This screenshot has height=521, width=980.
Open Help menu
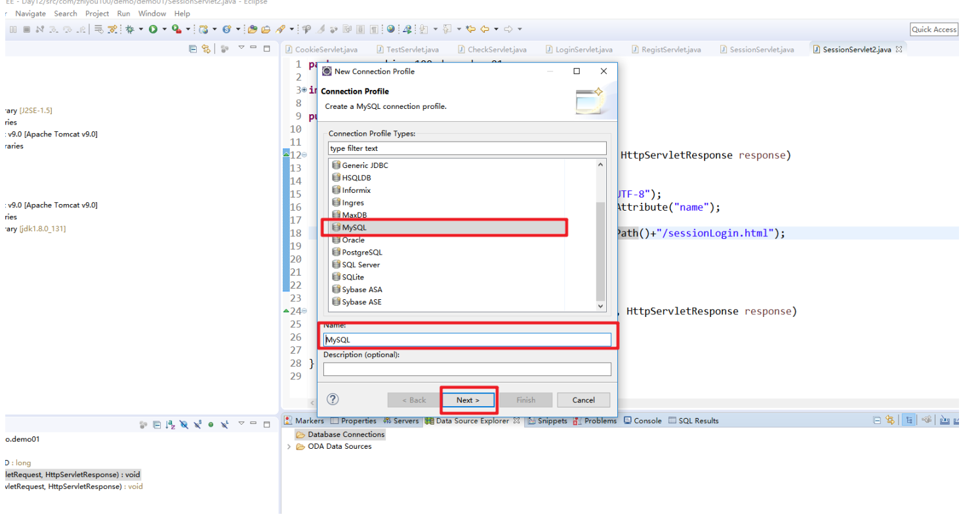(182, 13)
